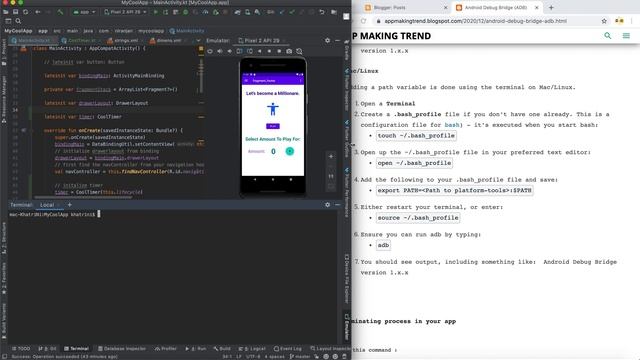This screenshot has width=640, height=360.
Task: Click the emulator toolbar Overview square icon
Action: [279, 51]
